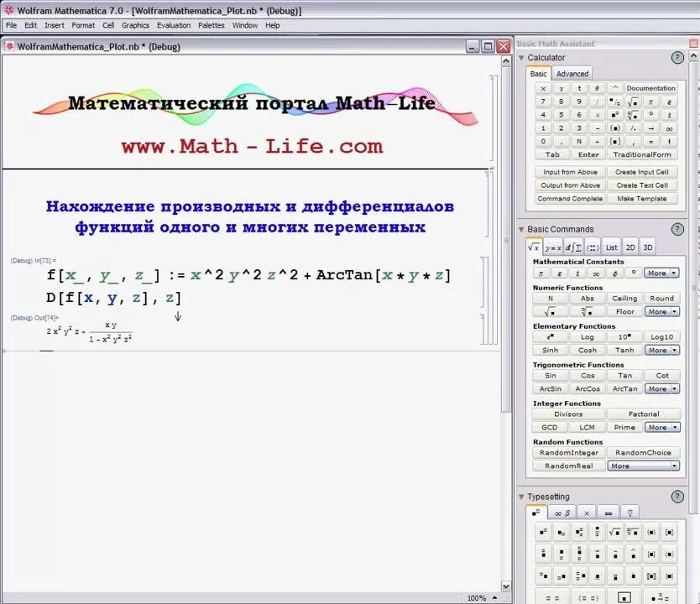Open More dropdown for Random Functions
This screenshot has width=700, height=604.
pos(643,466)
